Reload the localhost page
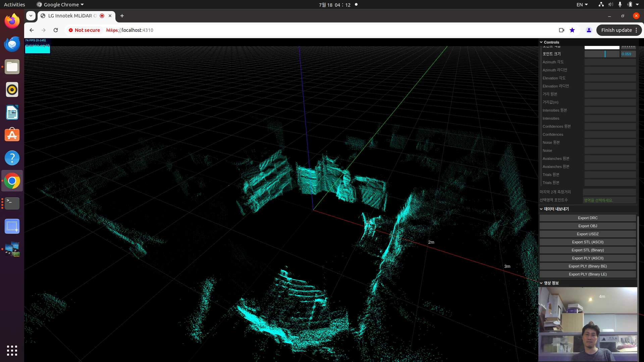644x362 pixels. tap(56, 30)
